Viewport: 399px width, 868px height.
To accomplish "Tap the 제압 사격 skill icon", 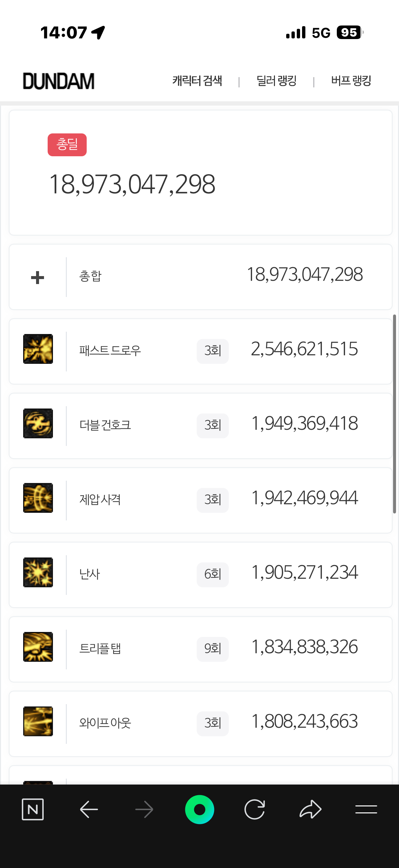I will pos(38,498).
